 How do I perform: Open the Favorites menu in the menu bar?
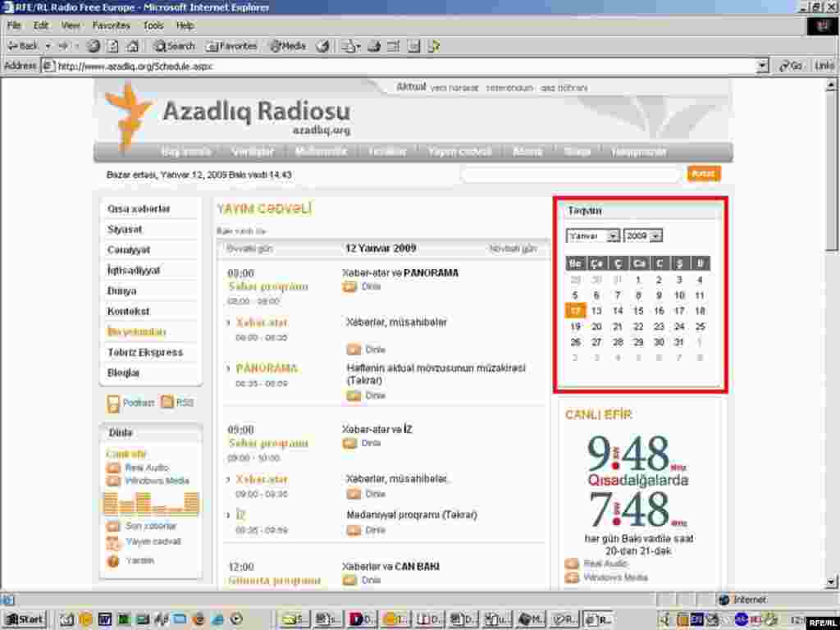tap(111, 25)
